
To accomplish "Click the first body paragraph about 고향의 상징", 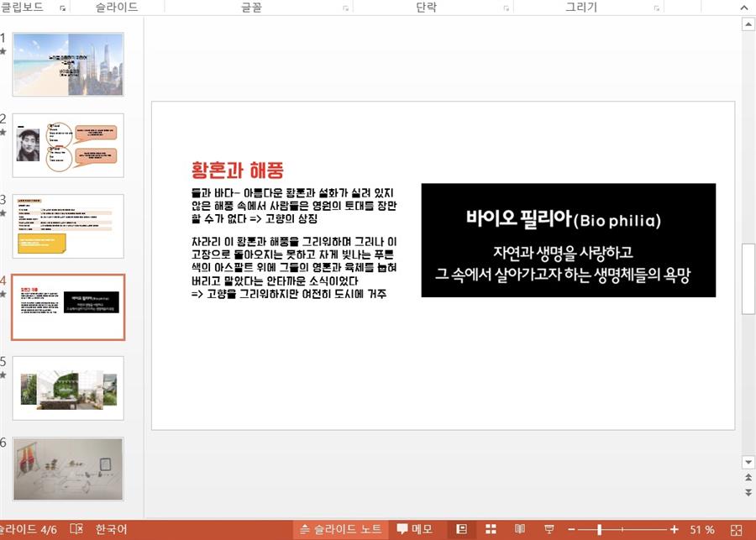I will pyautogui.click(x=294, y=206).
